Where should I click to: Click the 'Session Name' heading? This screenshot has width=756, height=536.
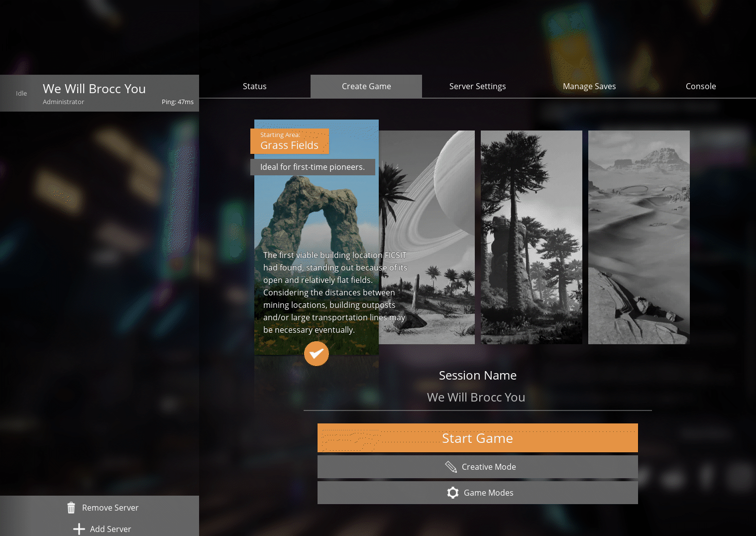[x=478, y=375]
